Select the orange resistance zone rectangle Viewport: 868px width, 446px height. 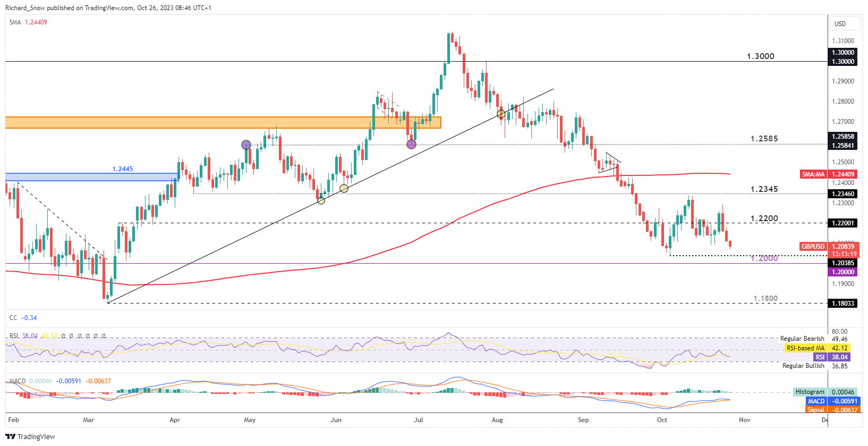223,122
